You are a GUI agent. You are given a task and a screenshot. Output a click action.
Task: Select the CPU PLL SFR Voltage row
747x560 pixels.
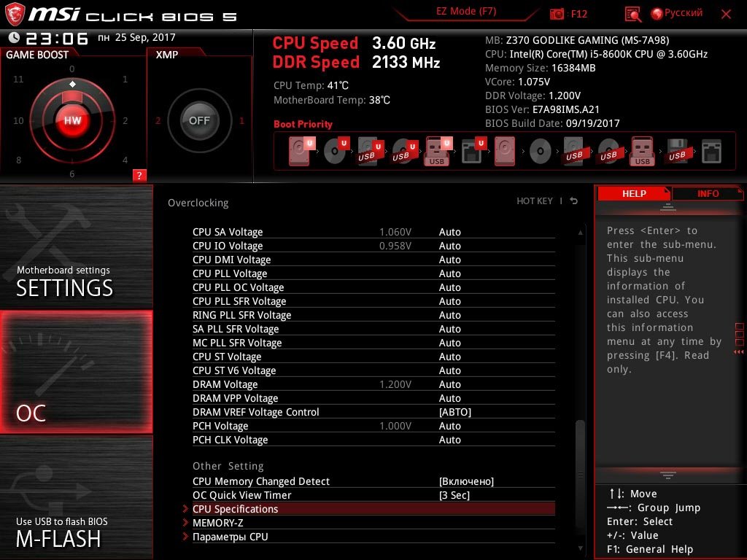click(x=373, y=301)
